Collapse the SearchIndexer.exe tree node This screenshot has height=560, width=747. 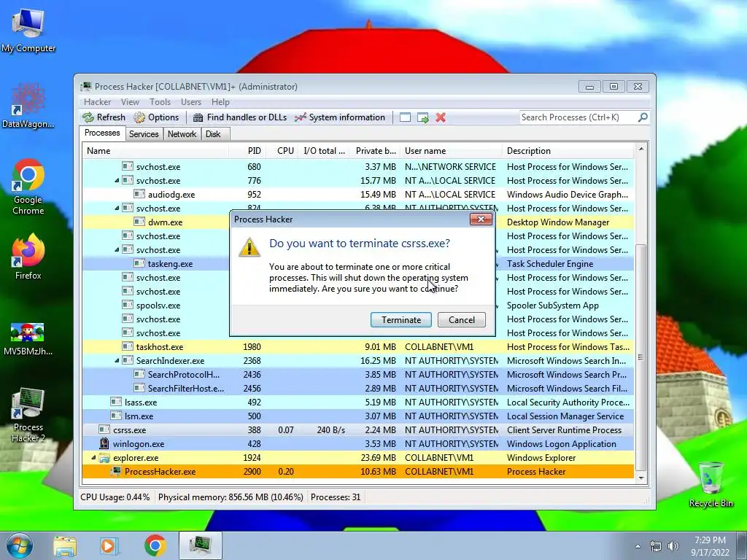(117, 360)
